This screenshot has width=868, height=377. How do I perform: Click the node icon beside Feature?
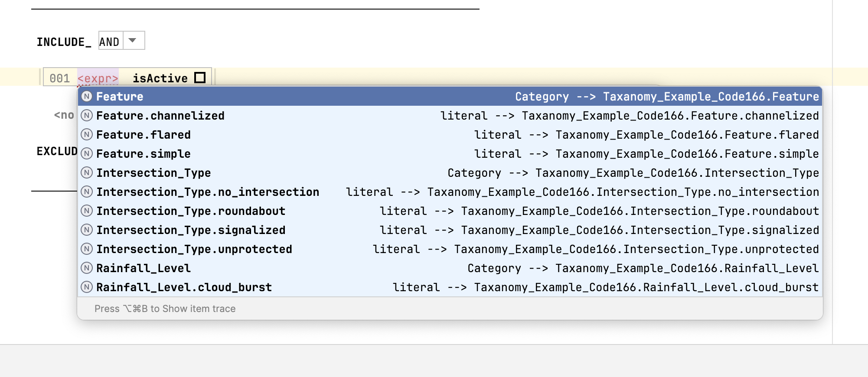87,97
